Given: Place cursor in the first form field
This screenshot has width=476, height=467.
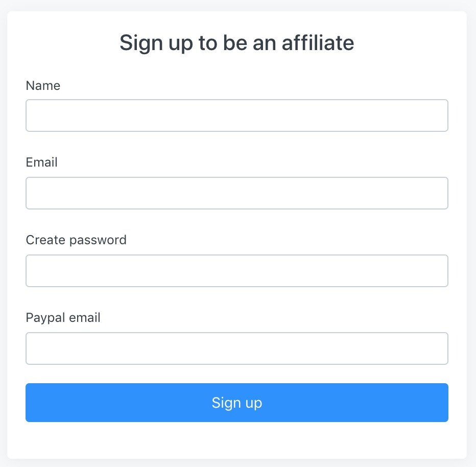Looking at the screenshot, I should coord(237,115).
